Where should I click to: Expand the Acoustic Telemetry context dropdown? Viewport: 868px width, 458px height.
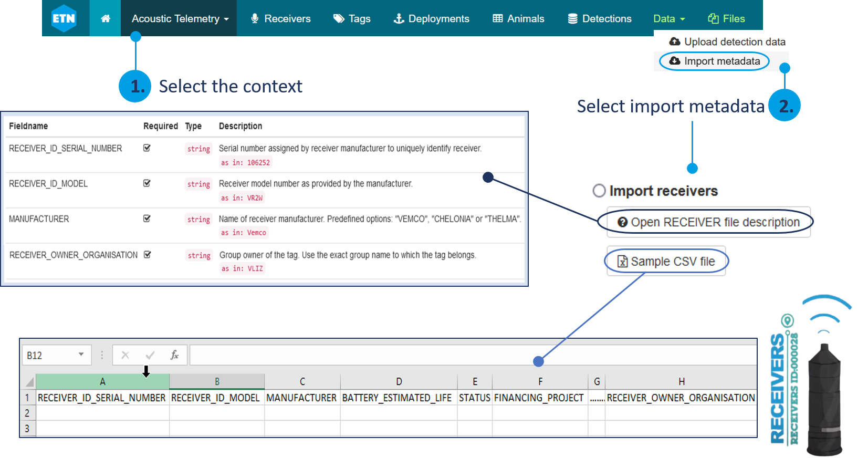[x=180, y=18]
